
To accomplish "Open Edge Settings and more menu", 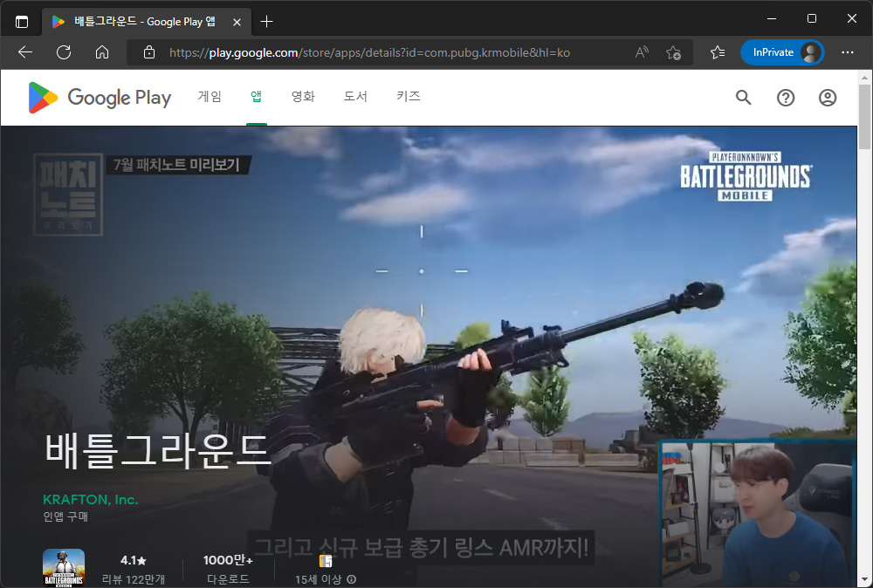I will pos(848,52).
